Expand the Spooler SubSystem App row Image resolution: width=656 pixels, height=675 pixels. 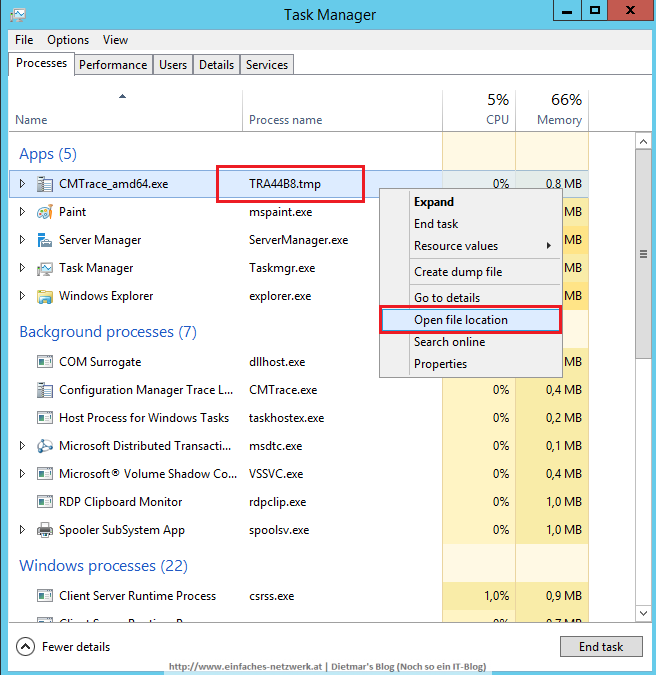[22, 529]
